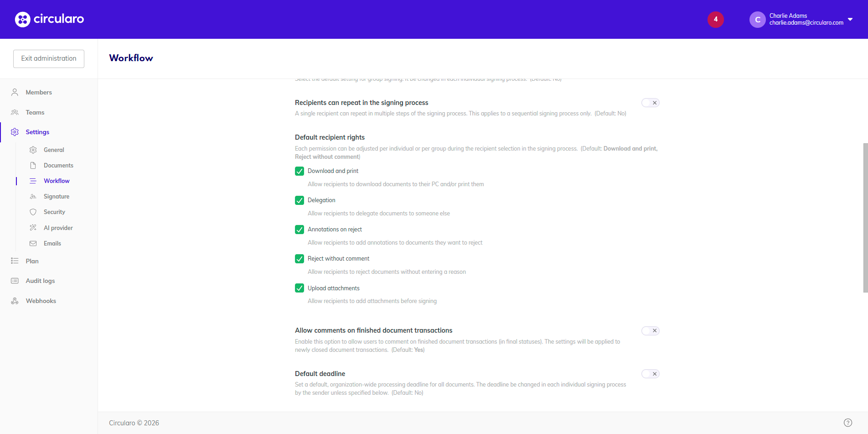Open the help question mark icon
This screenshot has height=434, width=868.
click(x=847, y=423)
